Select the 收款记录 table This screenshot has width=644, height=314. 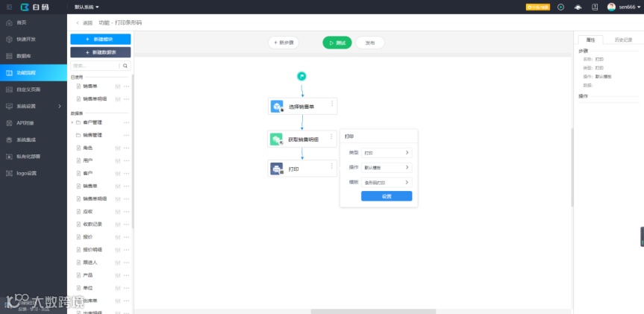click(x=93, y=224)
